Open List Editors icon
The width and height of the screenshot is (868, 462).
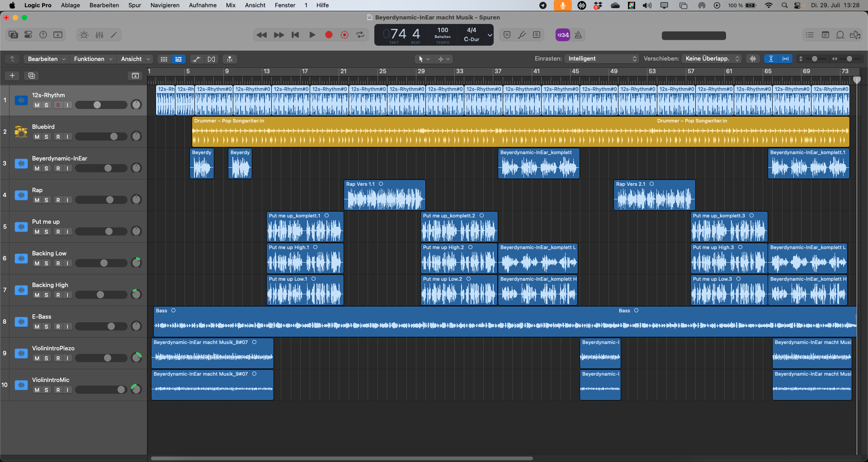(810, 35)
